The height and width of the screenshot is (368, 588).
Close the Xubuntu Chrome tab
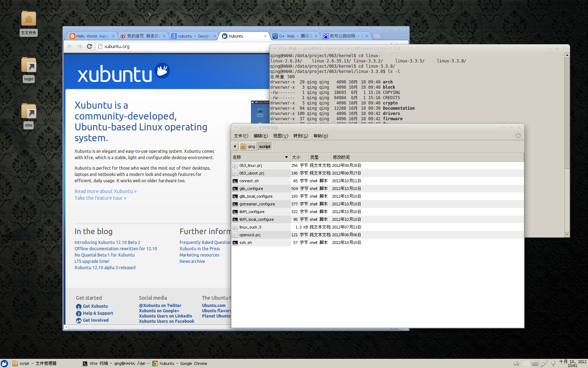coord(265,36)
